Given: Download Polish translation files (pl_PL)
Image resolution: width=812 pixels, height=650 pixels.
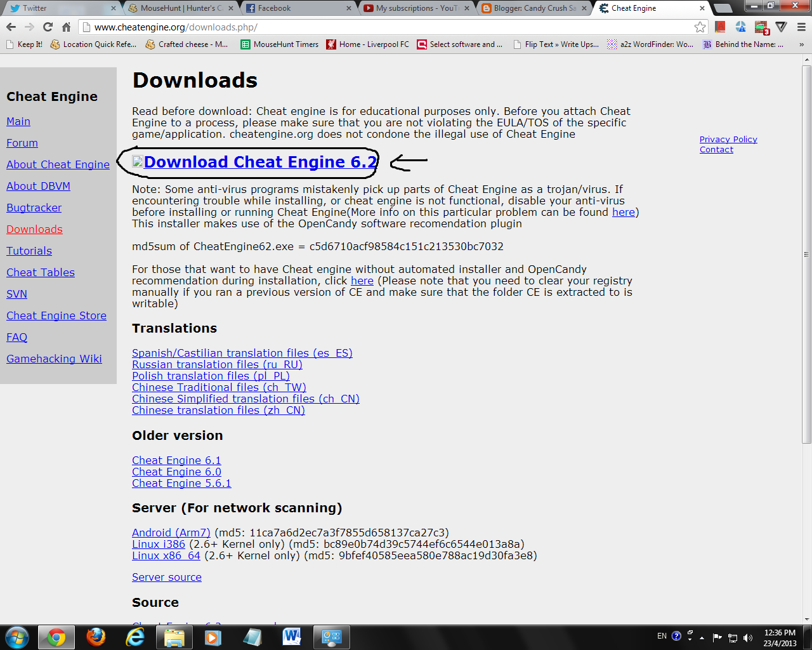Looking at the screenshot, I should click(211, 376).
